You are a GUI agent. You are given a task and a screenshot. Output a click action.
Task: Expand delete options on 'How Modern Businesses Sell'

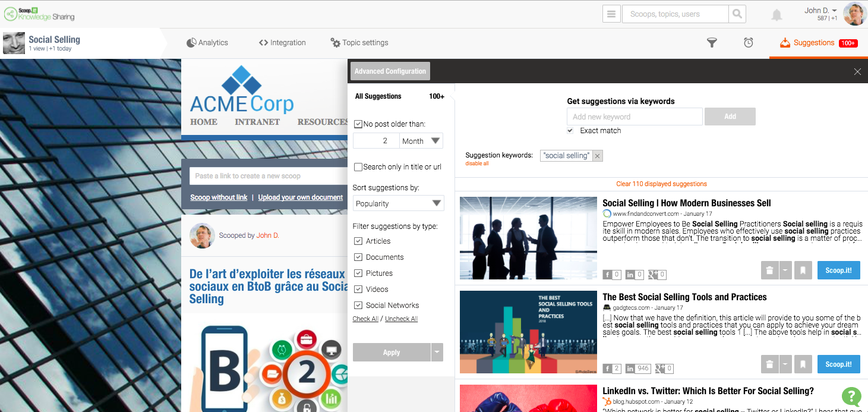pos(785,271)
